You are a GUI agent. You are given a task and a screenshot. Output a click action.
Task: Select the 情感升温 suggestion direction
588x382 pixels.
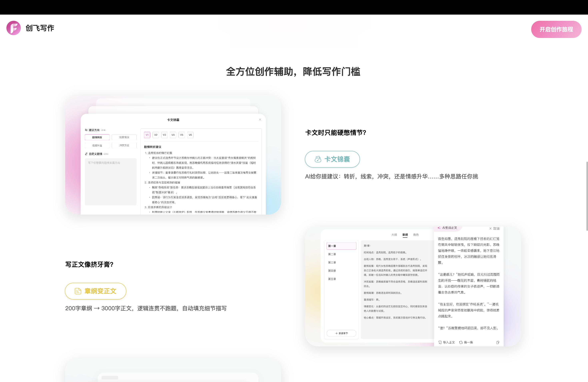(97, 146)
